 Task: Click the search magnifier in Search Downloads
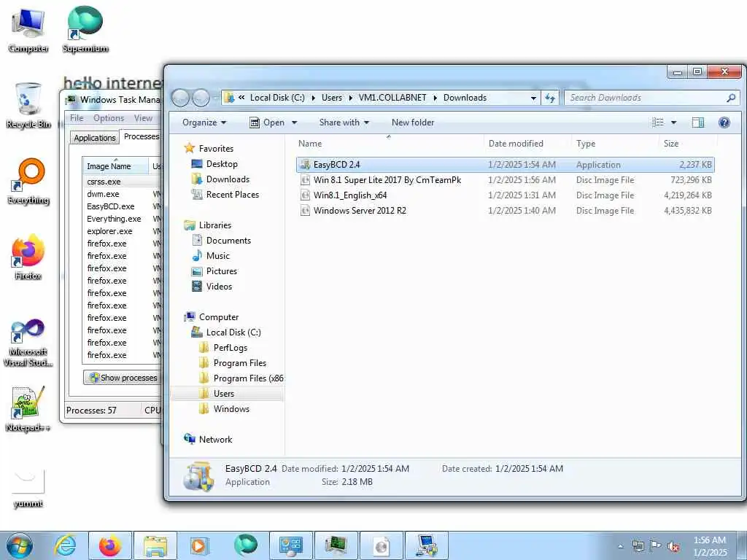(731, 98)
